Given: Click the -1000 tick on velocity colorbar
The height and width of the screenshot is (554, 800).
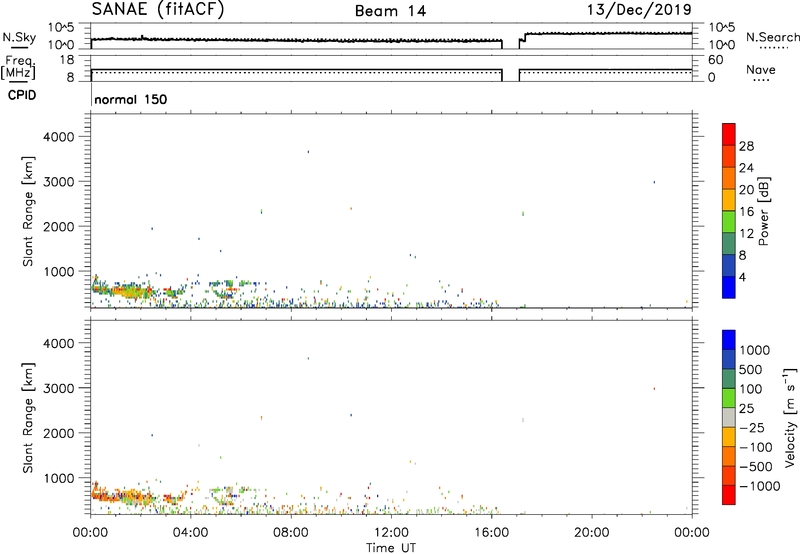Looking at the screenshot, I should tap(760, 486).
